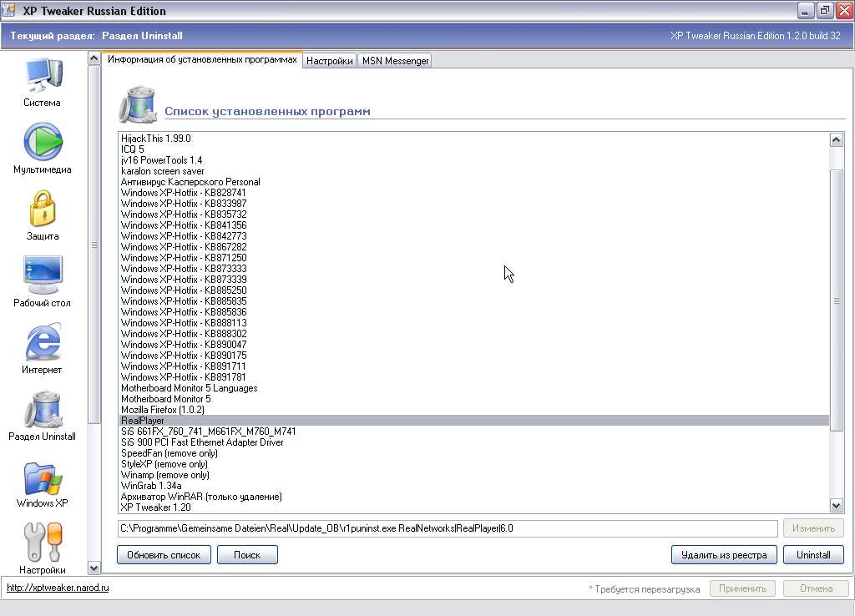Select Windows XP-Hotfix - KB833987
The image size is (855, 616).
tap(473, 204)
